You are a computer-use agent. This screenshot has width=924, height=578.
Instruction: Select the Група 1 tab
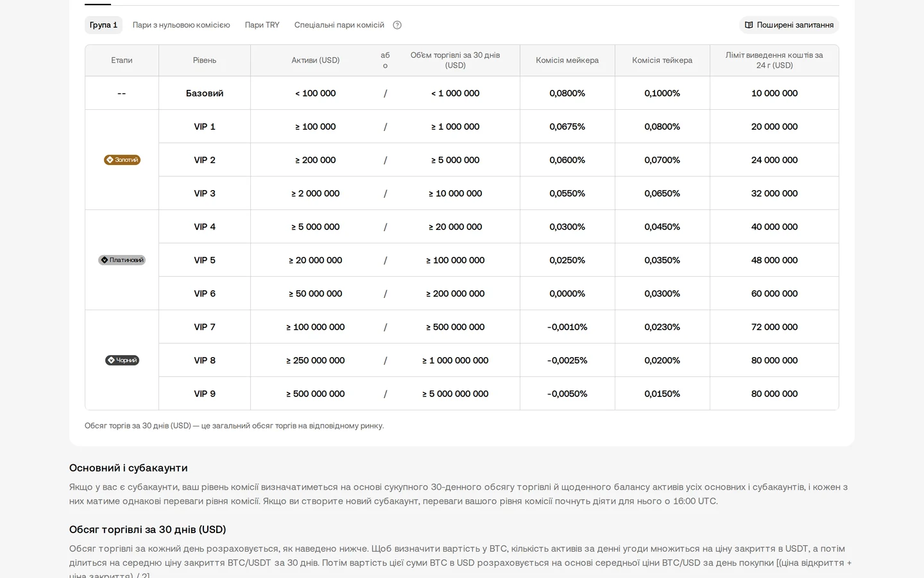(x=103, y=25)
